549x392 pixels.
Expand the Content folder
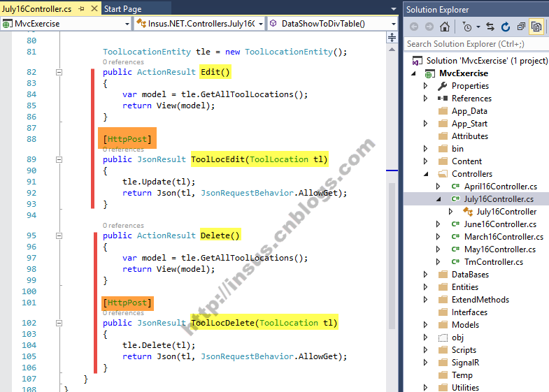click(x=425, y=161)
